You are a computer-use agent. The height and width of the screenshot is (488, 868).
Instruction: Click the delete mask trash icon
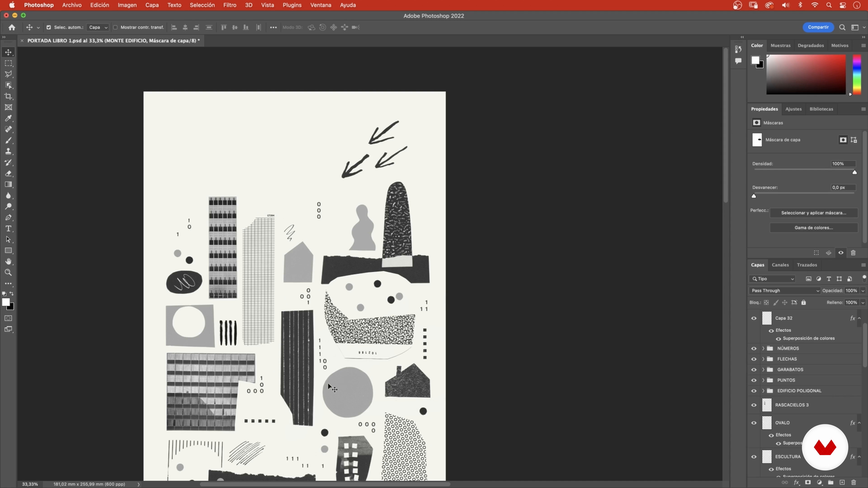point(853,253)
